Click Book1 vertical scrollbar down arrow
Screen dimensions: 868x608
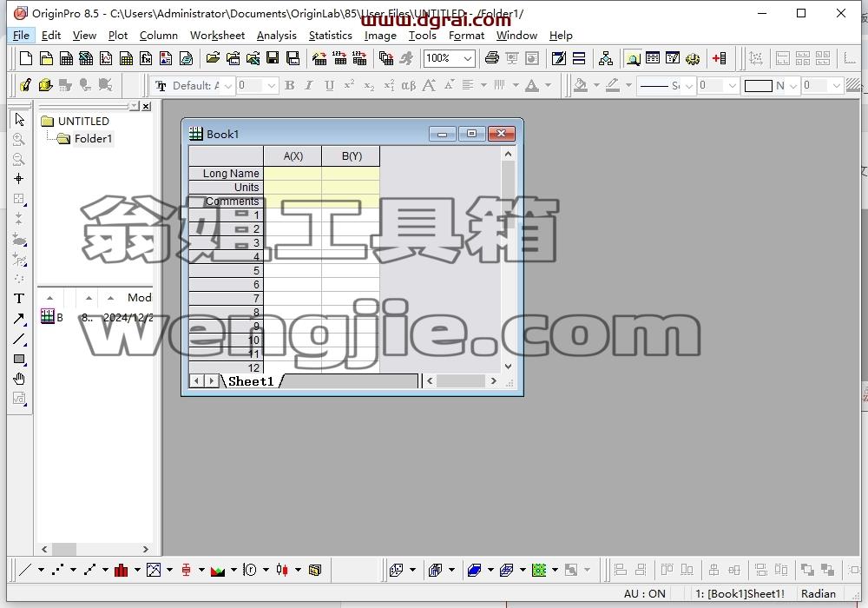tap(508, 366)
